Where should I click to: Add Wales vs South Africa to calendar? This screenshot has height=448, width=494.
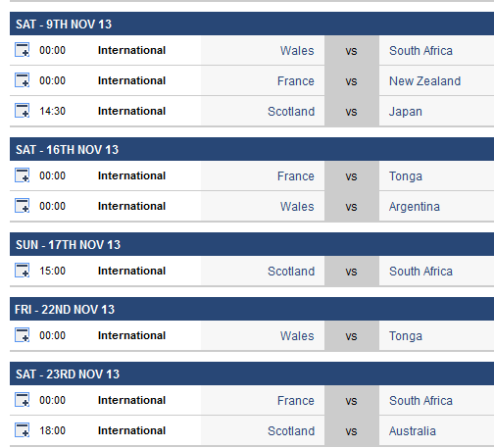(23, 50)
